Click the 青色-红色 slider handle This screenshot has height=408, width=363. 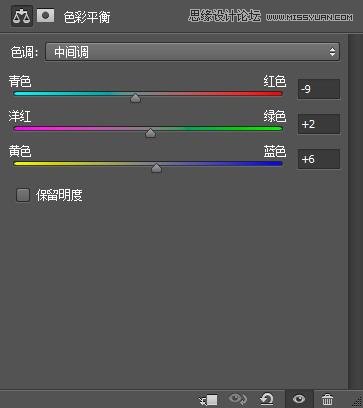pos(135,98)
